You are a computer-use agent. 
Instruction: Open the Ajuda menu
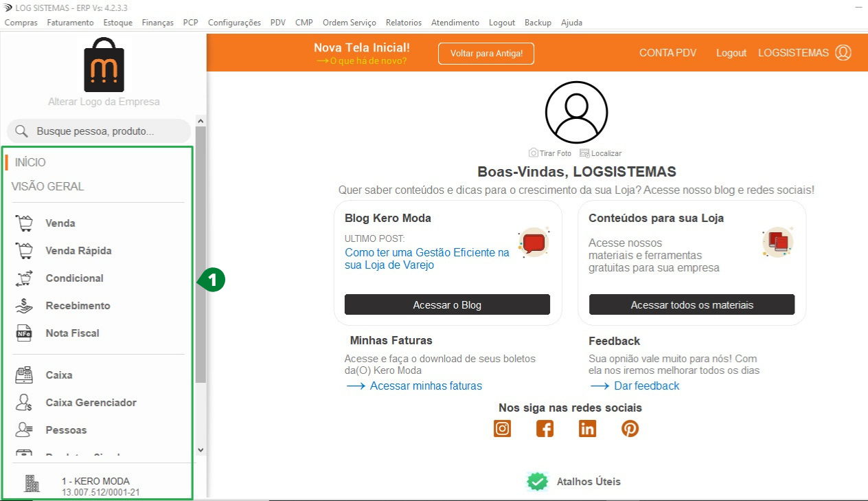tap(571, 23)
